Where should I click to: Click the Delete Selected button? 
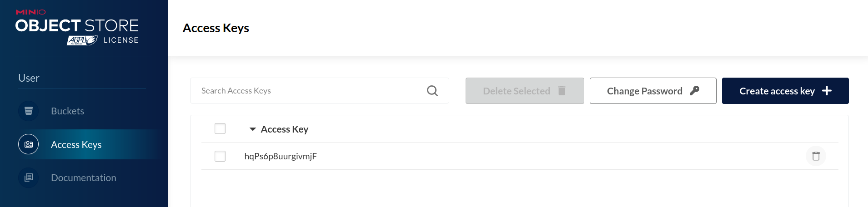pyautogui.click(x=525, y=91)
